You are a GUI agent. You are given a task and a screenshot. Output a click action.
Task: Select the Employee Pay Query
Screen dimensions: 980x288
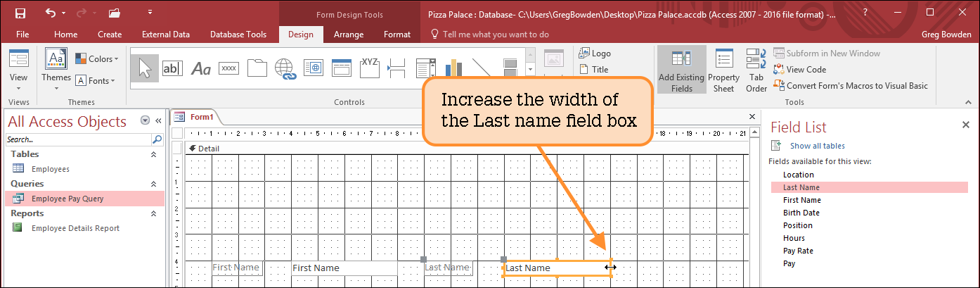pyautogui.click(x=84, y=199)
